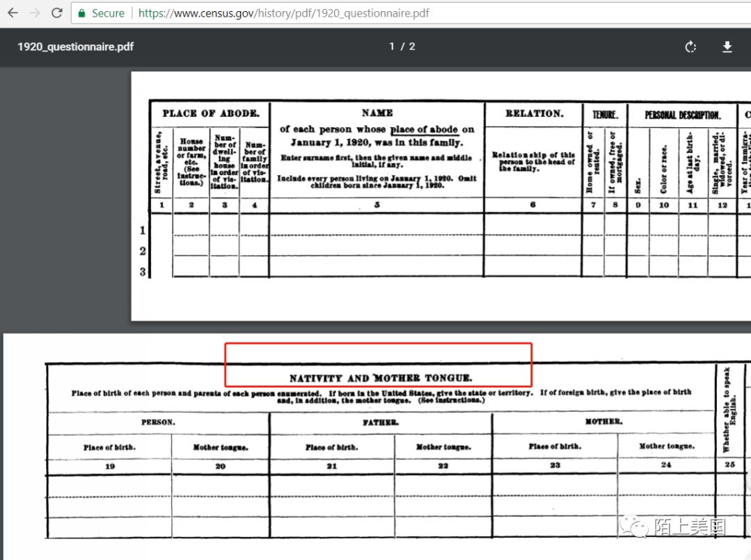Click the page indicator showing 1 / 2
751x560 pixels.
[402, 47]
